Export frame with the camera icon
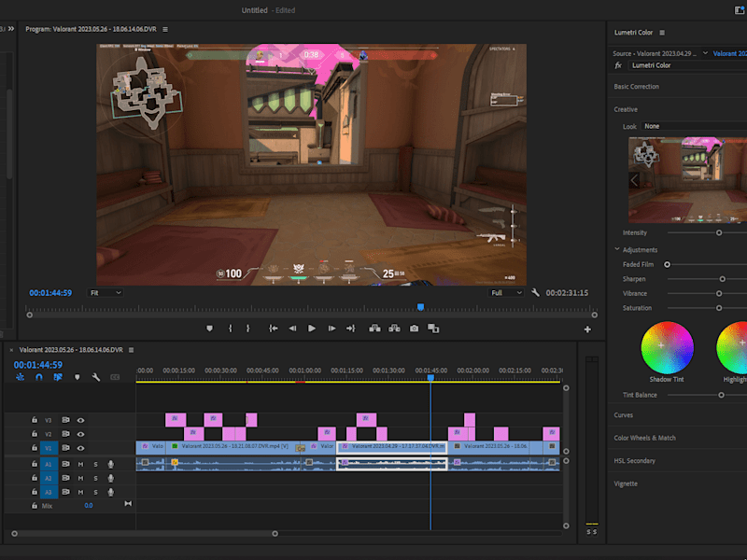 (x=414, y=329)
